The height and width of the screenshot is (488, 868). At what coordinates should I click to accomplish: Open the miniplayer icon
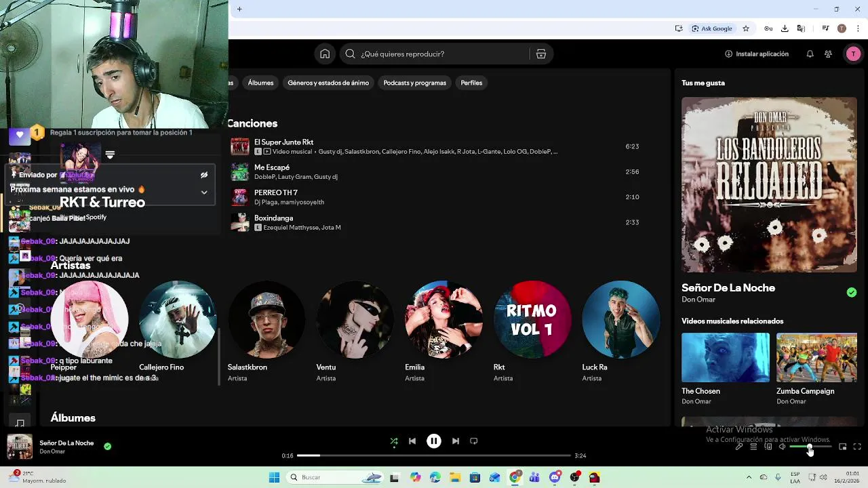pyautogui.click(x=842, y=447)
